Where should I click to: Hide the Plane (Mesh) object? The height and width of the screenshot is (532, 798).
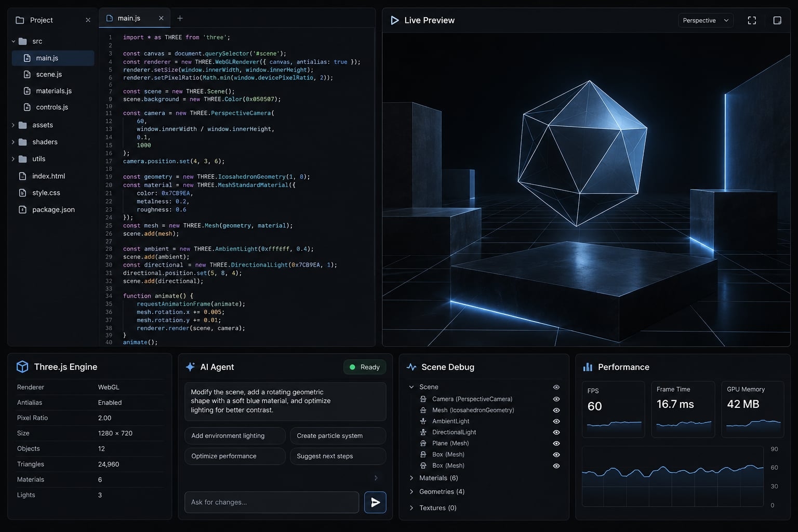tap(556, 444)
